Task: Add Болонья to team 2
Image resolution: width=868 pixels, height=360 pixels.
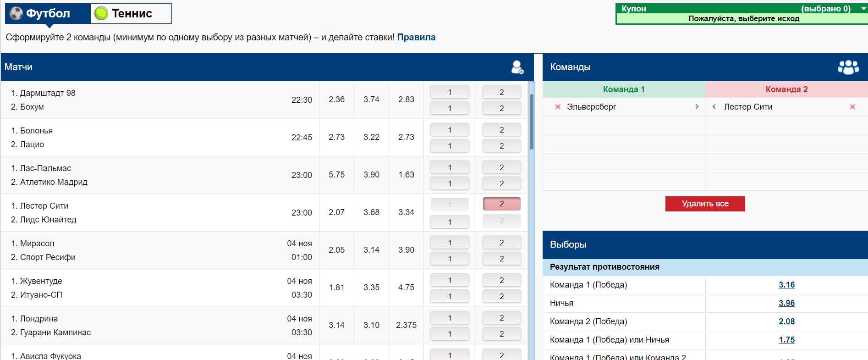Action: [x=502, y=130]
